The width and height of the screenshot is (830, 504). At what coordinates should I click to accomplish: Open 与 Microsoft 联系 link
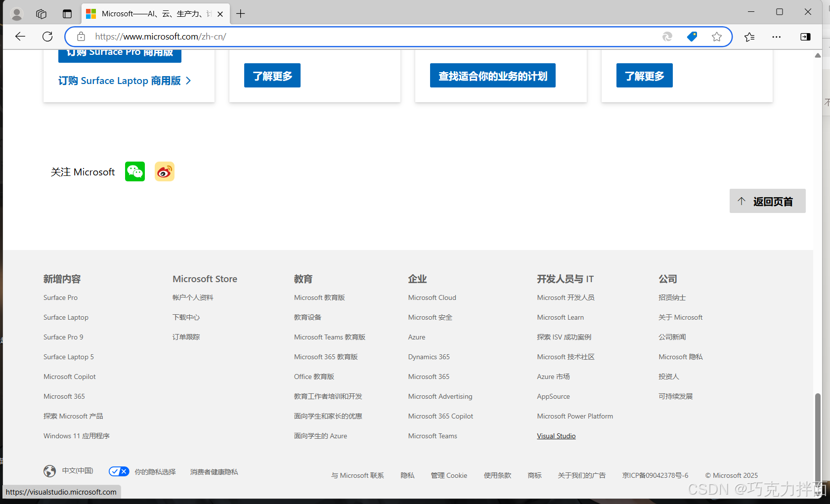(x=357, y=475)
